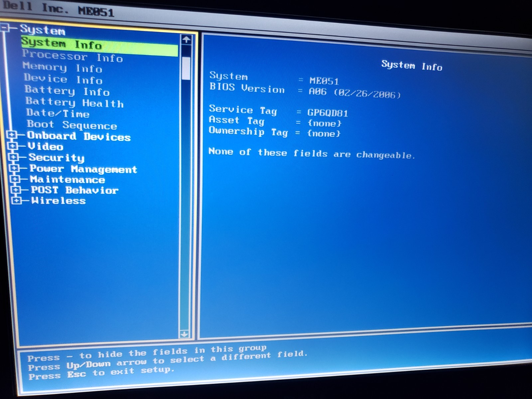Select the Security label

click(57, 158)
